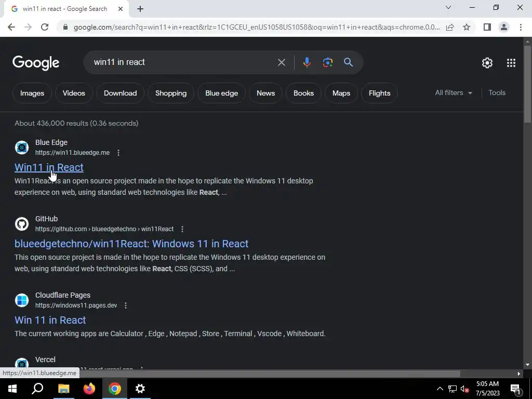Click the https://win11.blueedge.me URL text
Image resolution: width=532 pixels, height=399 pixels.
[x=72, y=153]
